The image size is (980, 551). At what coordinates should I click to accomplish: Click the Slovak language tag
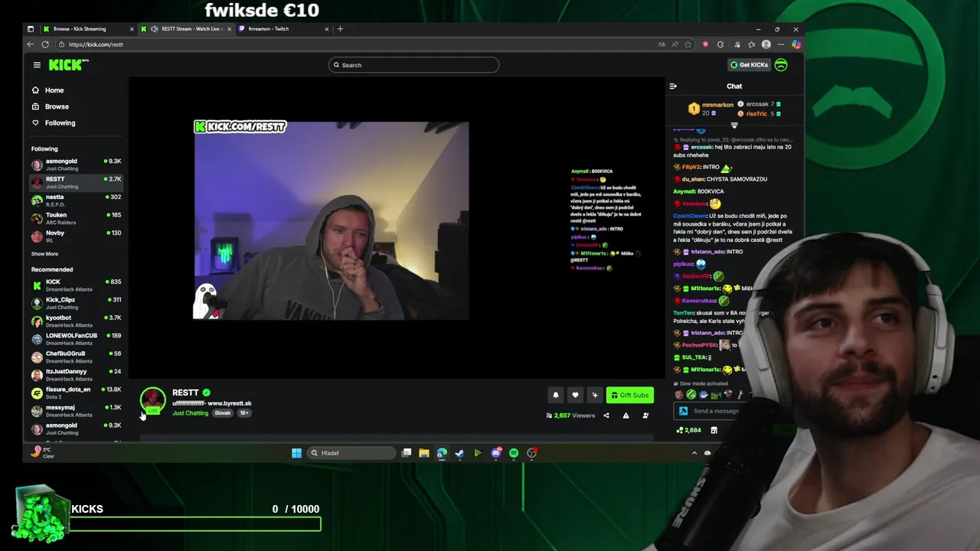coord(222,413)
